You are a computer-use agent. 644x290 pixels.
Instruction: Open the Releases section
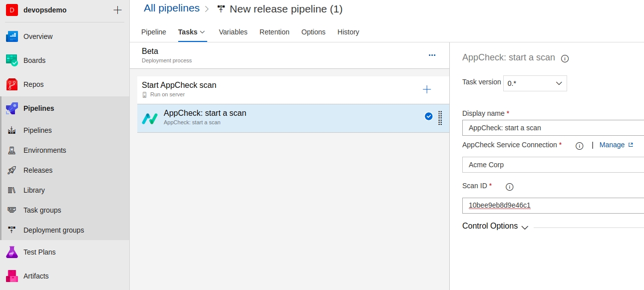[37, 170]
